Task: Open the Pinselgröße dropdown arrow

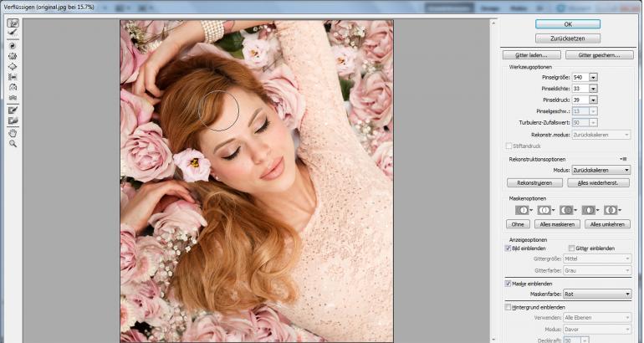Action: tap(593, 77)
